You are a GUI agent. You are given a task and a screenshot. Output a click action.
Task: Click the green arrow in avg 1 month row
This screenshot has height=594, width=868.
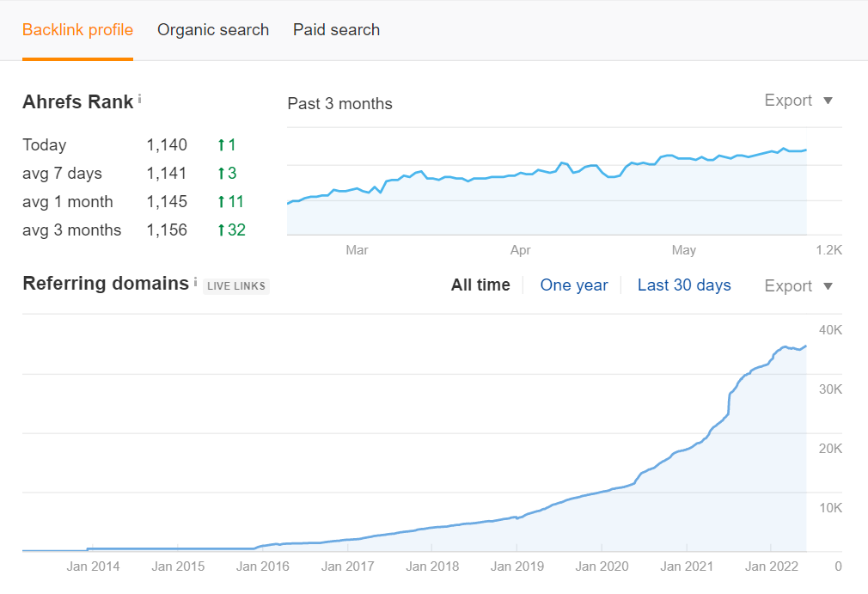pyautogui.click(x=221, y=202)
